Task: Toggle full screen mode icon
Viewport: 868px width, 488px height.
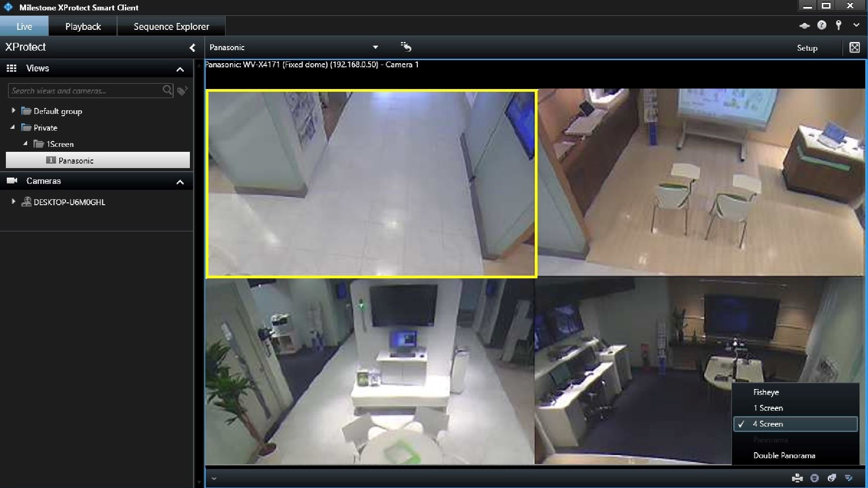Action: coord(854,47)
